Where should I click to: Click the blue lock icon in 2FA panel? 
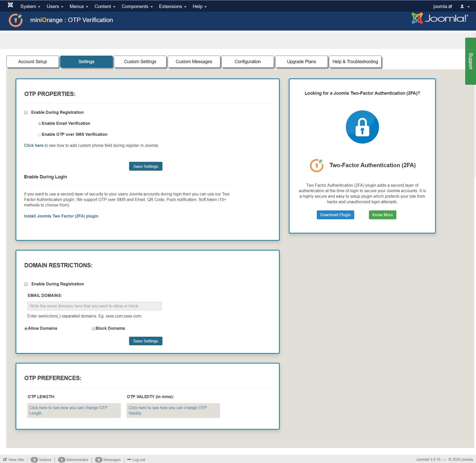[x=362, y=127]
